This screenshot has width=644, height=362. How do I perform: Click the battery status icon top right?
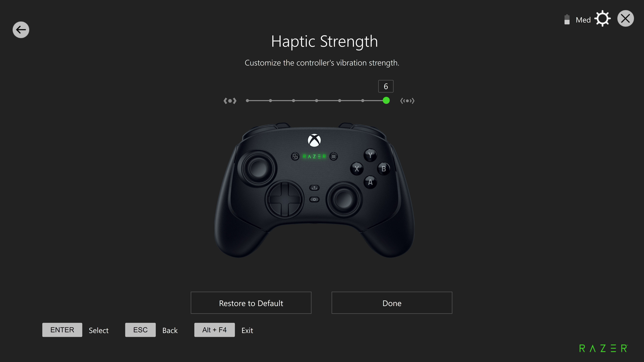click(568, 19)
